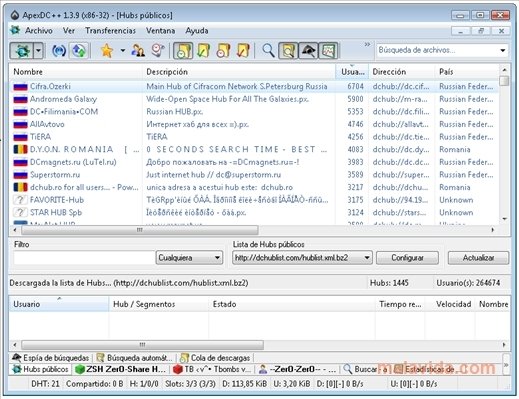Expand the tab bar overflow chevron
The height and width of the screenshot is (399, 519).
coord(506,365)
